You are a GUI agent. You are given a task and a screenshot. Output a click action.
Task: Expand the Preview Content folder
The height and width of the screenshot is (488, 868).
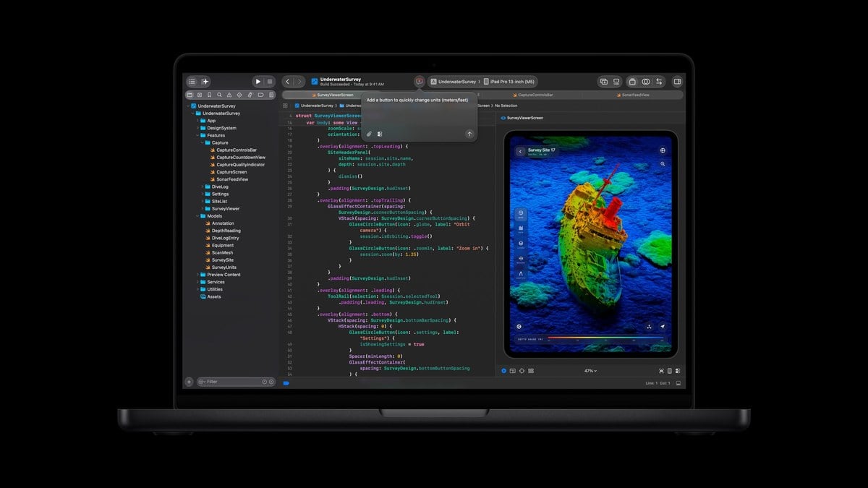click(198, 275)
